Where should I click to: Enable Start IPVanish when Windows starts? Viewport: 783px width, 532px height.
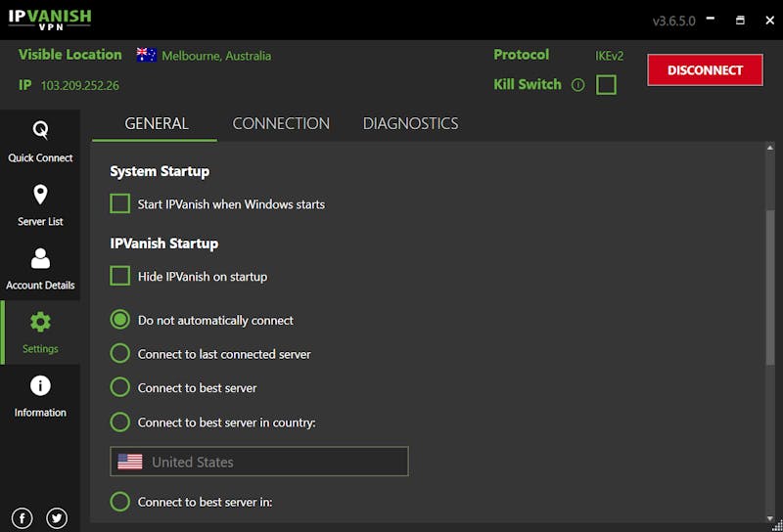point(120,204)
